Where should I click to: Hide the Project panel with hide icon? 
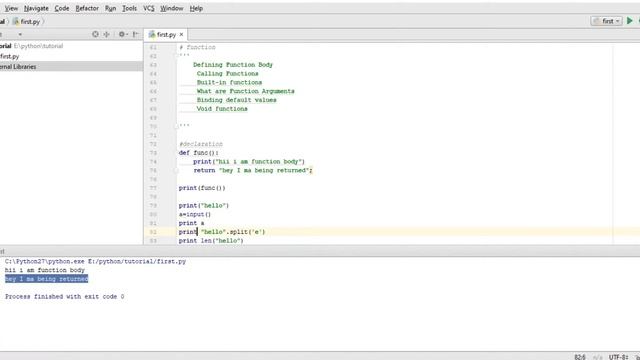pos(136,34)
